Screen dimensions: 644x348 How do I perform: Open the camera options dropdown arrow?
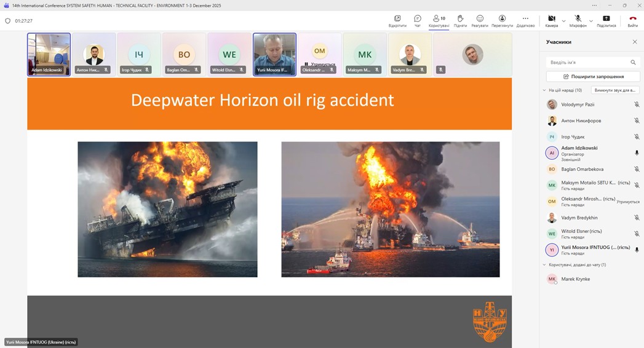(564, 21)
